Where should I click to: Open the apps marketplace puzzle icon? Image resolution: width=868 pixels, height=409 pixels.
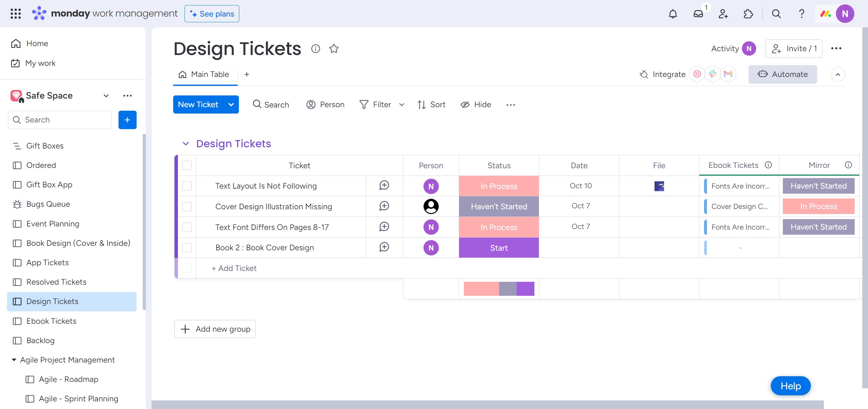[748, 14]
